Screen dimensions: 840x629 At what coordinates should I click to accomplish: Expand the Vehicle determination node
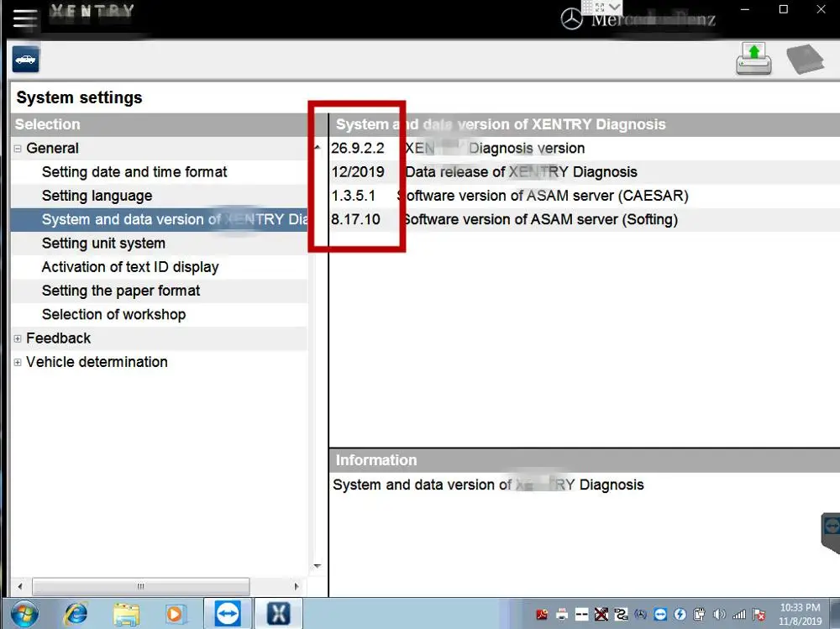click(x=18, y=362)
